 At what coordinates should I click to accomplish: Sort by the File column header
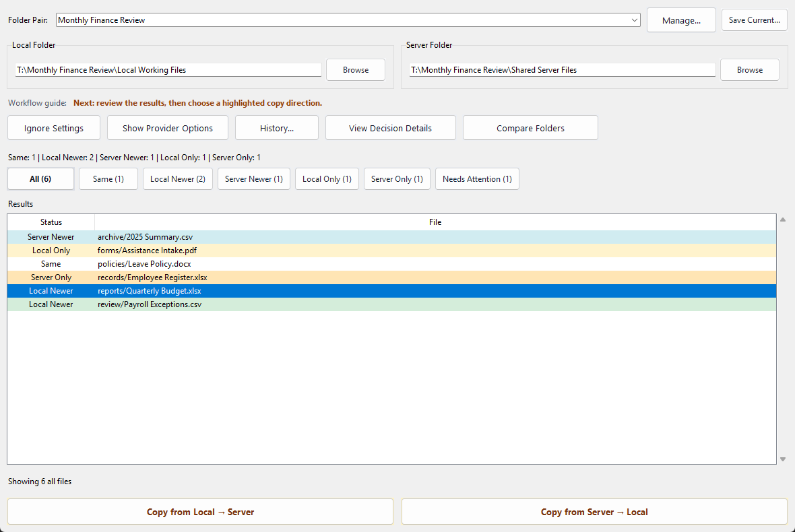coord(435,222)
